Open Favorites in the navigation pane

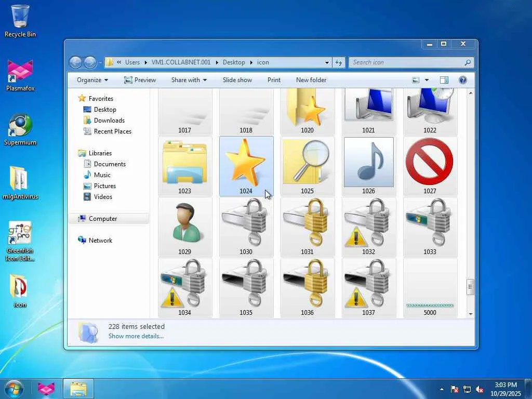(x=101, y=99)
